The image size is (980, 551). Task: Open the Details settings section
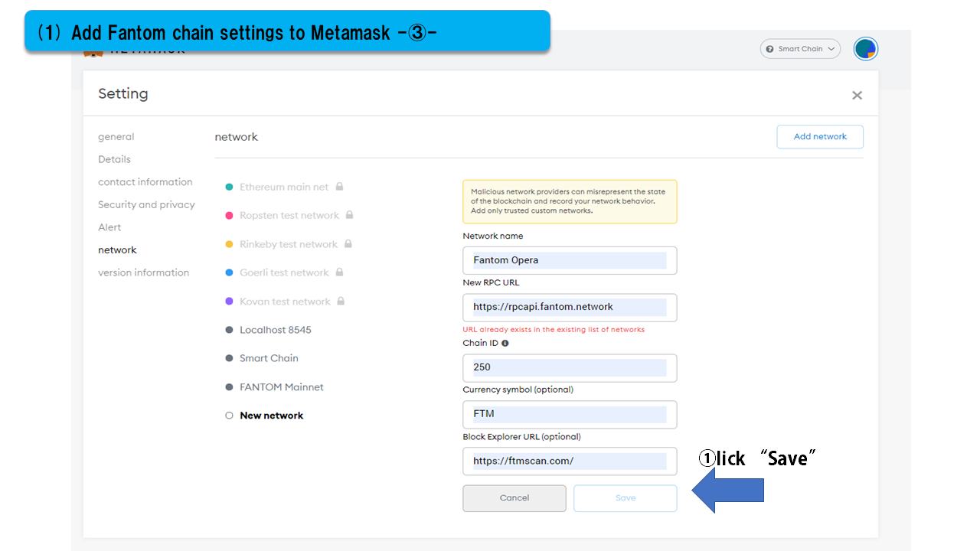114,159
